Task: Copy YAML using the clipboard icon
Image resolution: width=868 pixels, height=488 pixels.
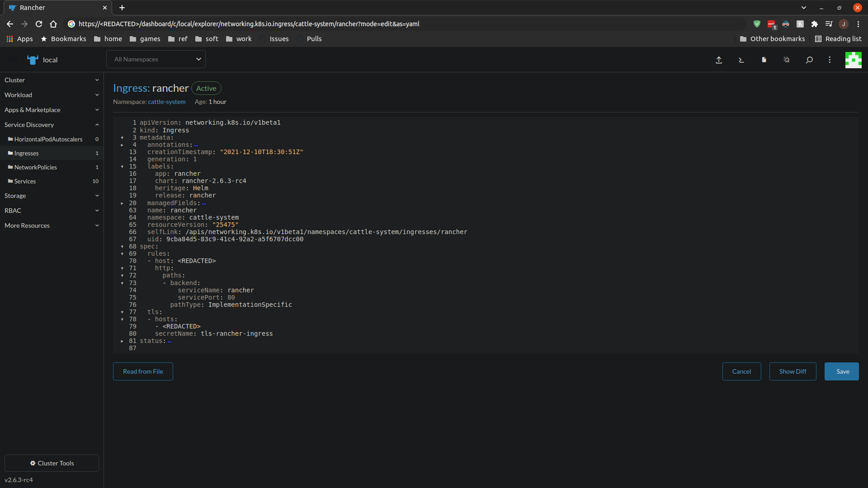Action: 786,60
